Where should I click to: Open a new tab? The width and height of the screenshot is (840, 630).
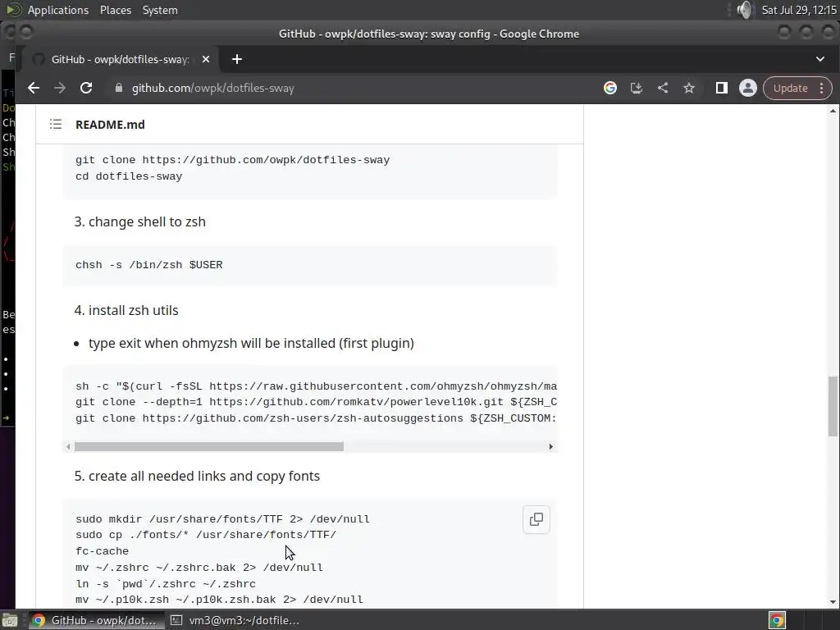point(237,59)
